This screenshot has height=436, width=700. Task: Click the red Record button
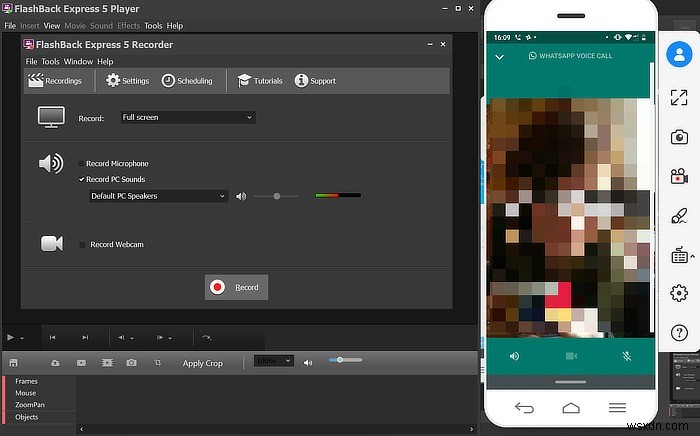[x=236, y=287]
